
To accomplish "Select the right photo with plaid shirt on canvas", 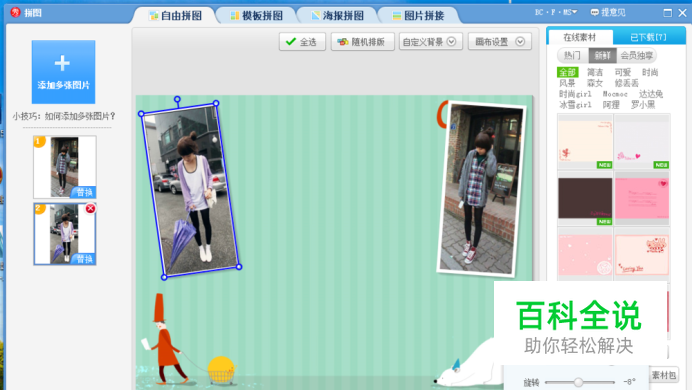I will 481,189.
